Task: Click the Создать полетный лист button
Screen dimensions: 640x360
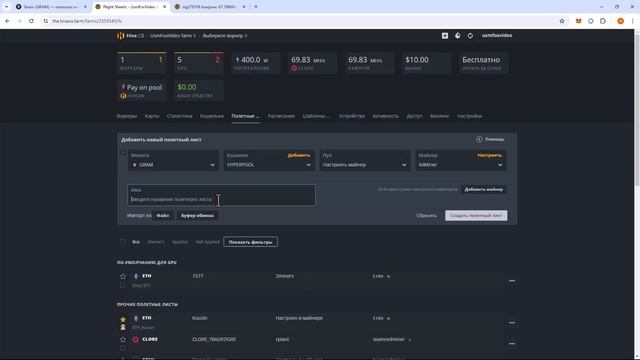Action: tap(476, 216)
